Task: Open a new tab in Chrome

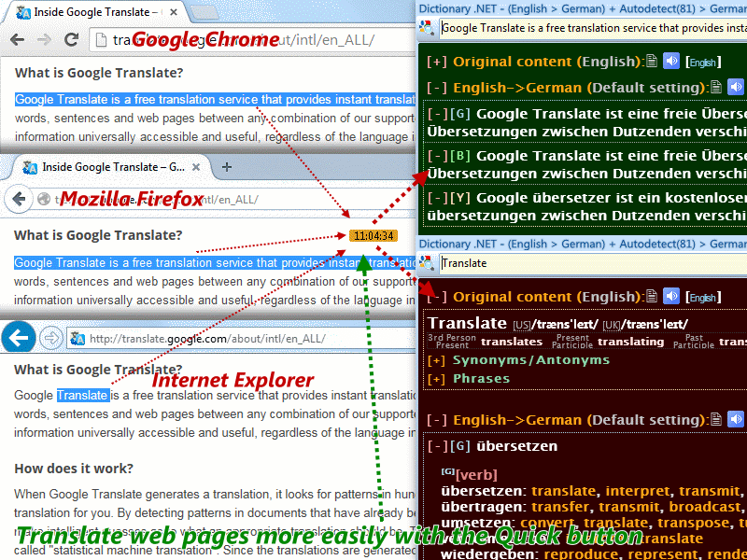Action: pyautogui.click(x=205, y=12)
